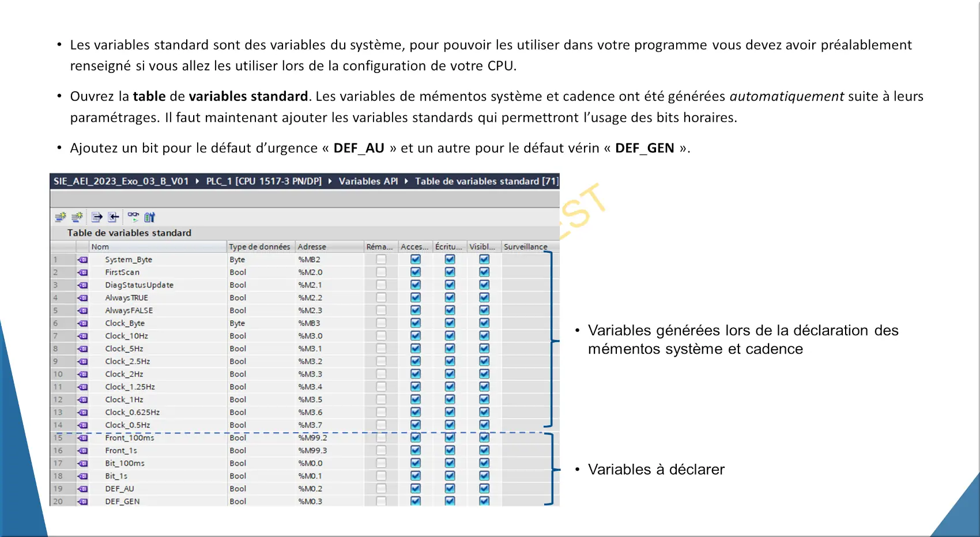Image resolution: width=980 pixels, height=537 pixels.
Task: Click the tag icon of System_Byte row
Action: click(83, 260)
